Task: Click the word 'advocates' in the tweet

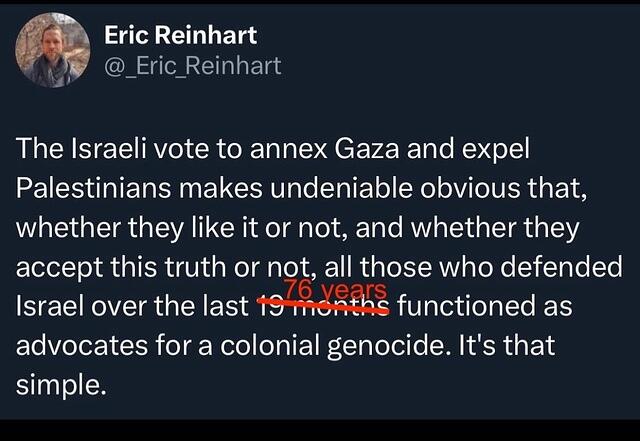Action: 82,345
